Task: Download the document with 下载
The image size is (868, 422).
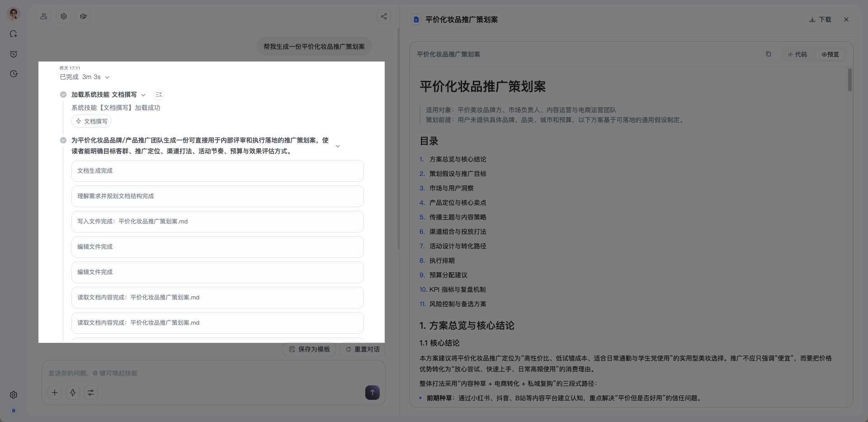Action: pos(820,19)
